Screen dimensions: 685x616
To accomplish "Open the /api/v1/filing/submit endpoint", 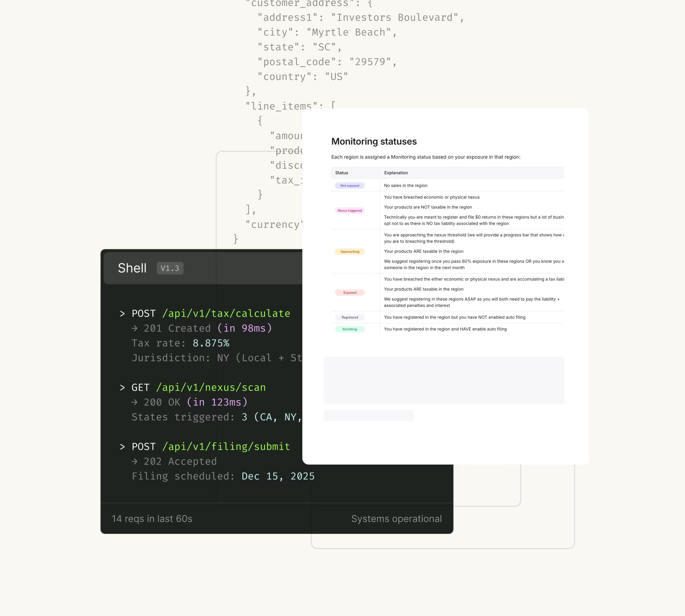I will (226, 447).
